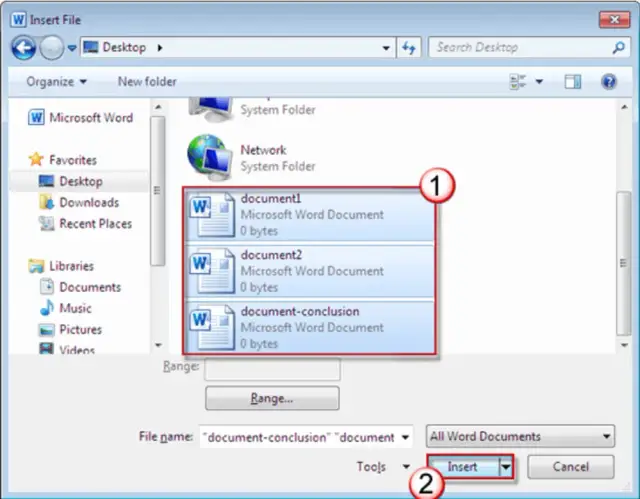Toggle the preview pane icon
The width and height of the screenshot is (640, 499).
573,82
